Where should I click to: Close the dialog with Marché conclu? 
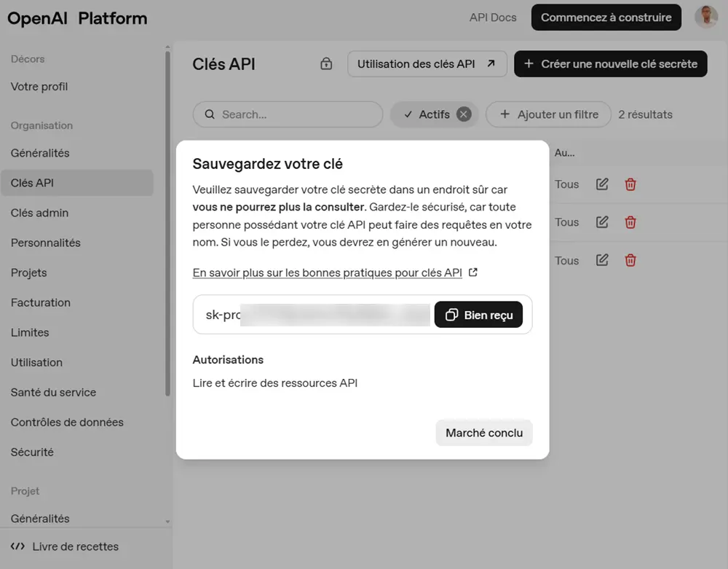484,433
